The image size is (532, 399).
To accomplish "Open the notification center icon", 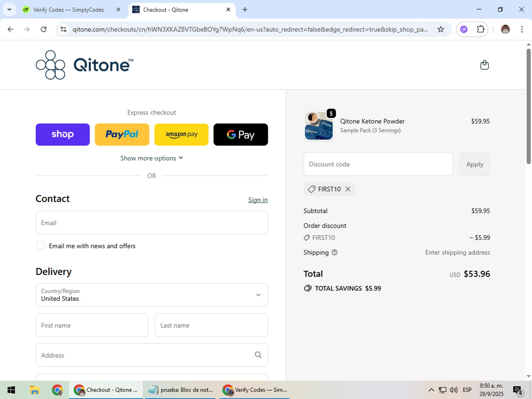I will click(518, 390).
